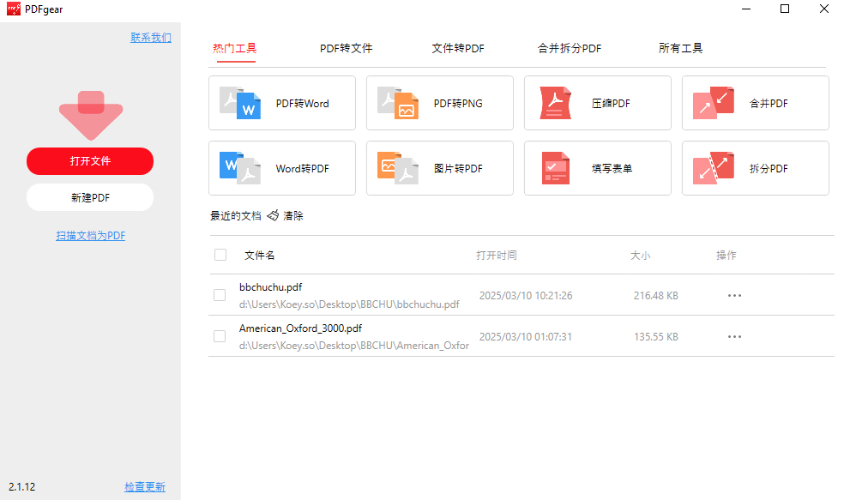844x500 pixels.
Task: Maximize the PDFgear window
Action: (x=785, y=9)
